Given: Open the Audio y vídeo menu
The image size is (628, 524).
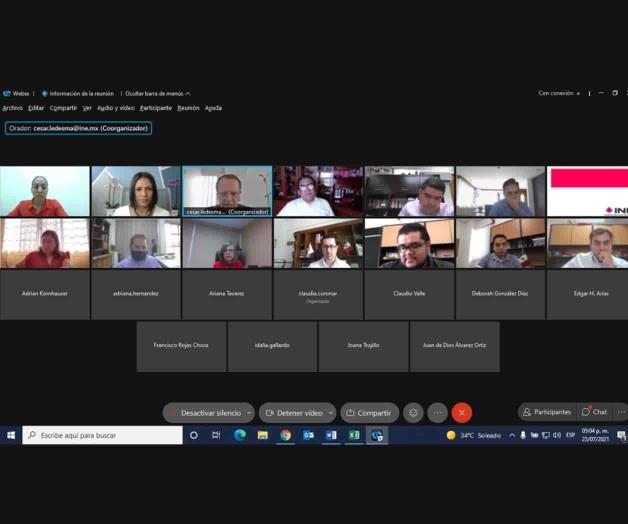Looking at the screenshot, I should point(115,108).
